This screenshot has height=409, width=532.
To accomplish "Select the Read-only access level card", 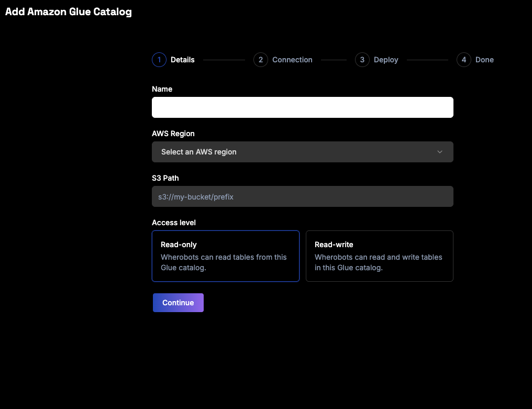I will click(x=226, y=256).
